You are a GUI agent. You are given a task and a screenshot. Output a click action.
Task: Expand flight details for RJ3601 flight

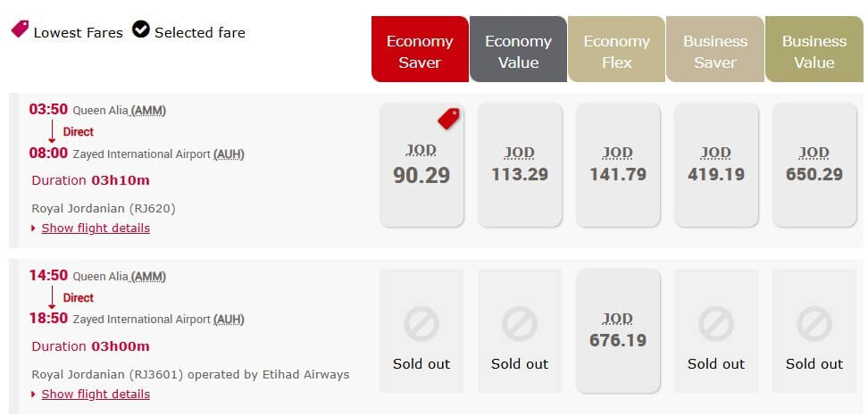coord(96,394)
